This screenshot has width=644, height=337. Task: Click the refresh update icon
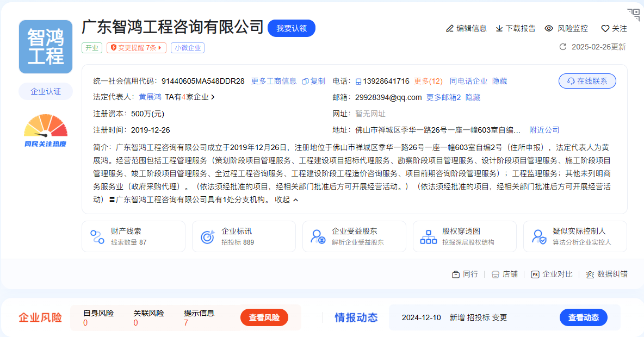pos(563,47)
